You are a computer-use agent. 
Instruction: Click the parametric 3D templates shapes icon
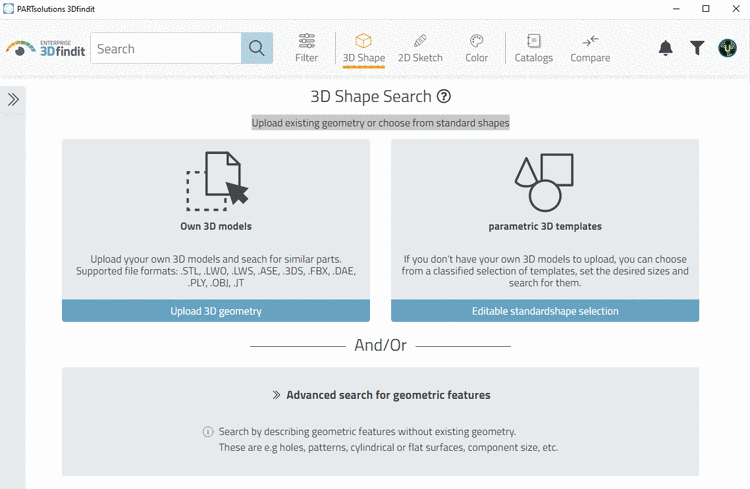click(544, 182)
